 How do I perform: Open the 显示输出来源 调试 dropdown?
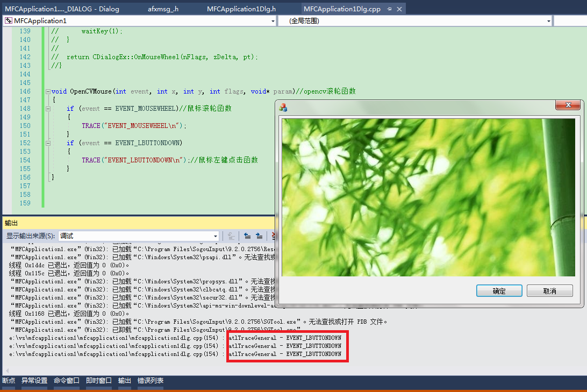[x=215, y=236]
